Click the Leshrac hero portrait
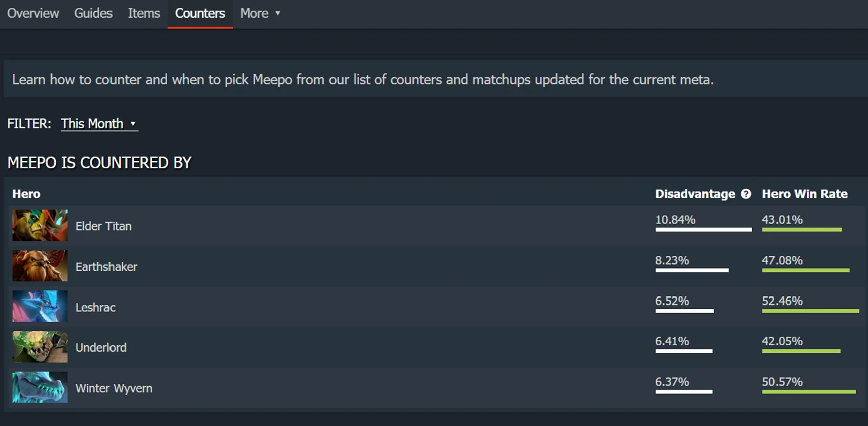The image size is (868, 426). pyautogui.click(x=40, y=307)
